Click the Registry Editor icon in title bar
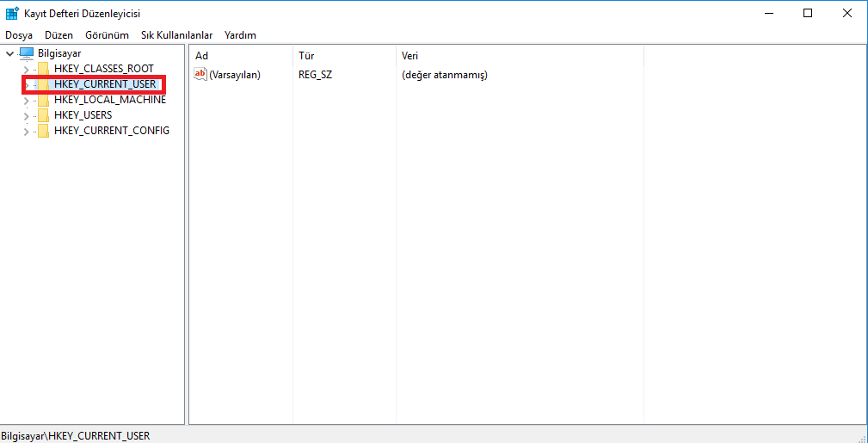Viewport: 868px width, 443px height. (x=13, y=14)
